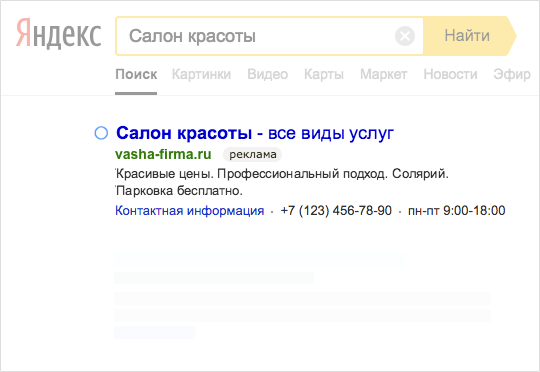Image resolution: width=540 pixels, height=372 pixels.
Task: Open the Маркет tab
Action: pyautogui.click(x=384, y=74)
